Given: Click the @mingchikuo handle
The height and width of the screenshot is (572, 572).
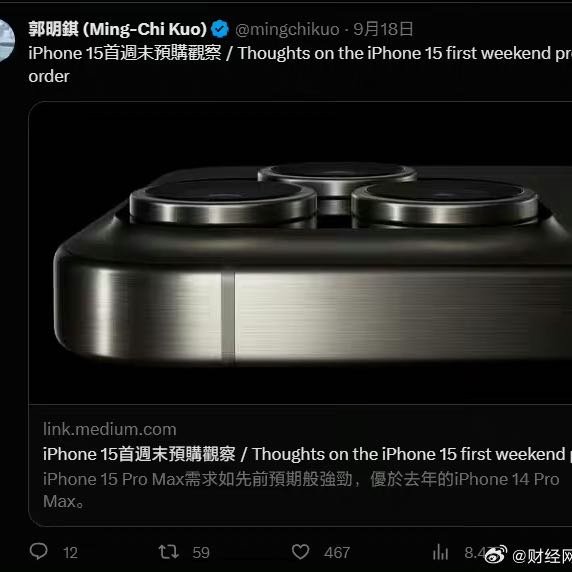Looking at the screenshot, I should click(287, 30).
